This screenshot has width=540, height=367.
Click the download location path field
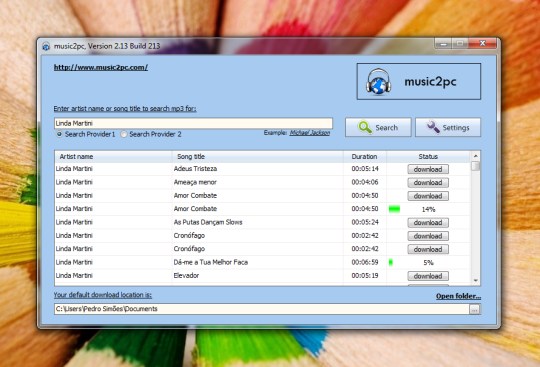point(262,309)
